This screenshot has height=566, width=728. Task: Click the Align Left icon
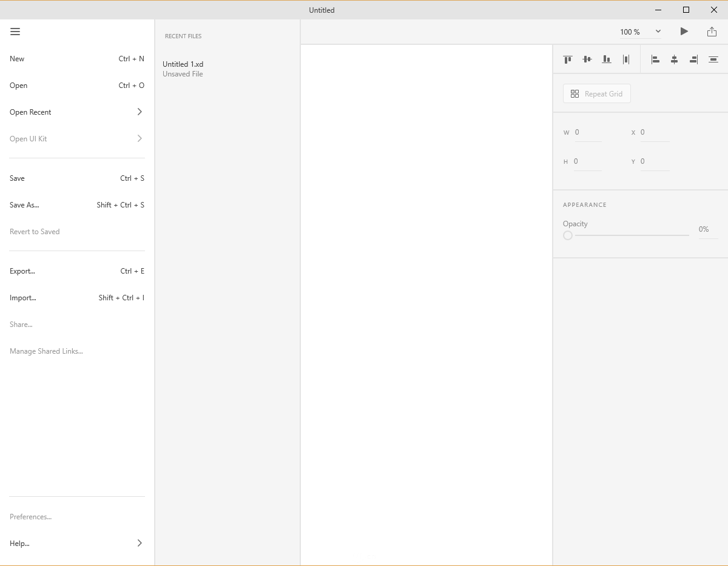[x=655, y=59]
